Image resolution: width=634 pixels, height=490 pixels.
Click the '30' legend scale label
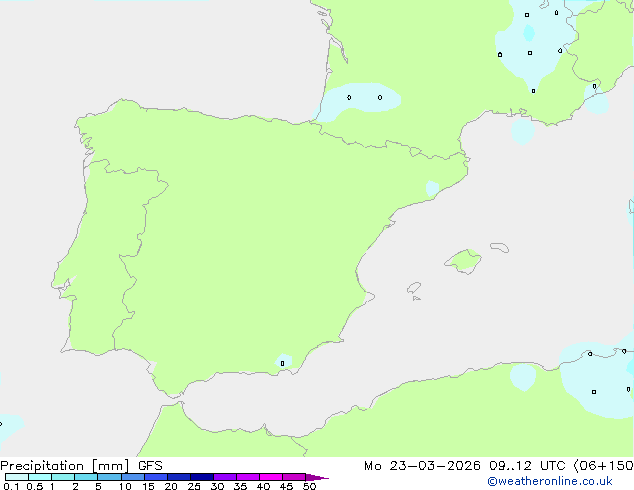pyautogui.click(x=217, y=486)
